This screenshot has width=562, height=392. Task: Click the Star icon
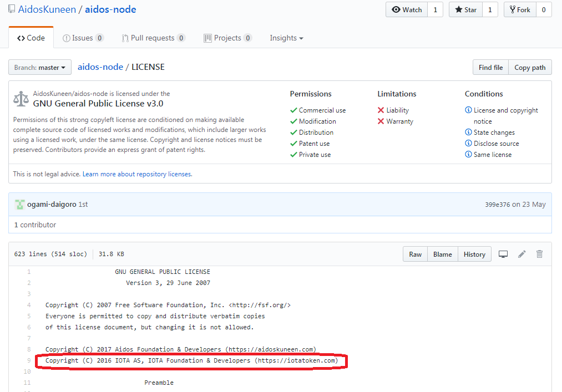tap(458, 9)
